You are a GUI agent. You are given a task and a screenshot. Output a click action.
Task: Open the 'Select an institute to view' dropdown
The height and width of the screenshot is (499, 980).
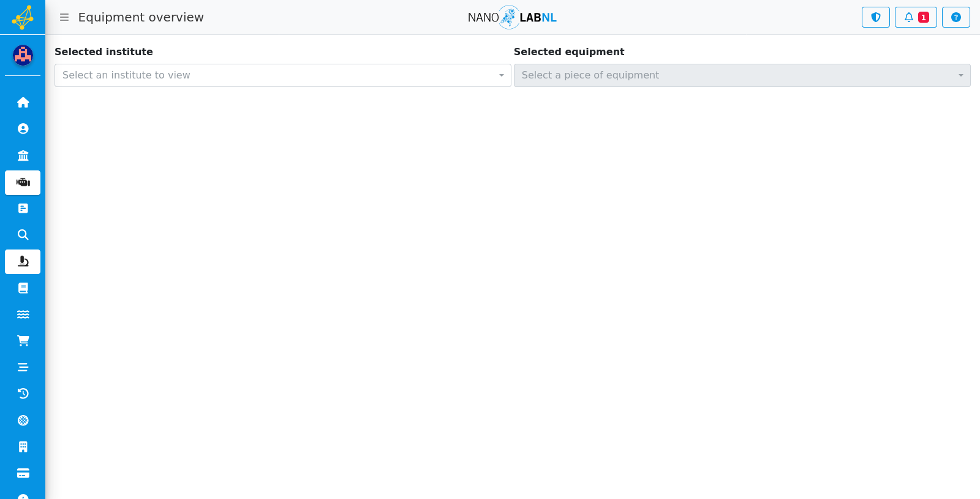pos(283,75)
